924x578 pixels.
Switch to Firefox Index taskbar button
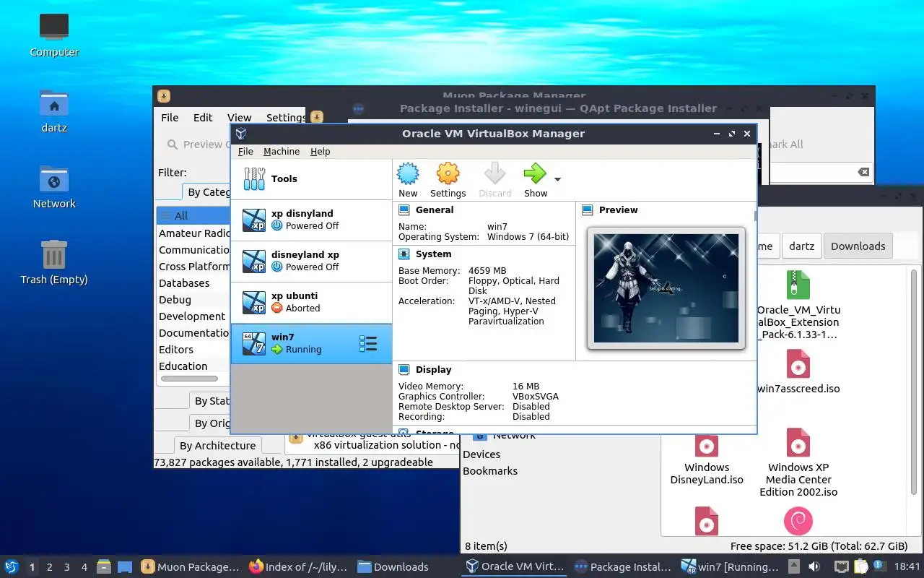coord(298,566)
